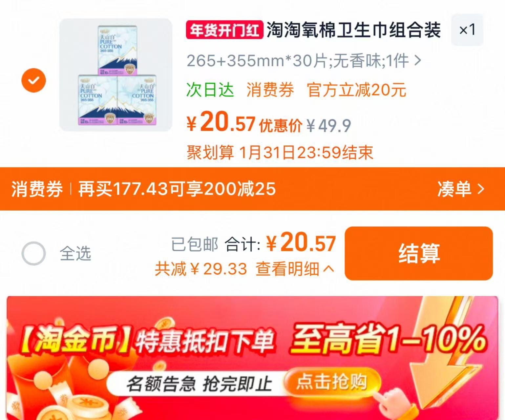This screenshot has width=505, height=420.
Task: Tap the 次日达 delivery tag
Action: point(210,90)
